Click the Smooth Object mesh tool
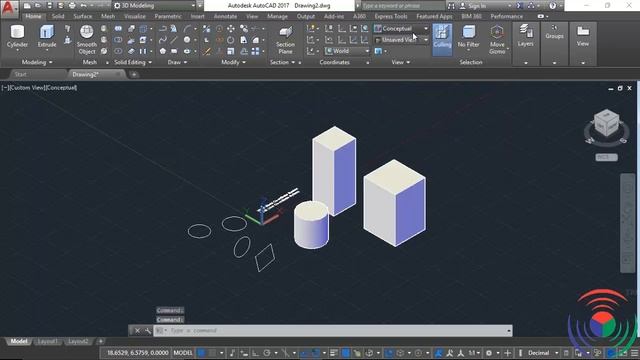The width and height of the screenshot is (640, 360). click(x=87, y=40)
